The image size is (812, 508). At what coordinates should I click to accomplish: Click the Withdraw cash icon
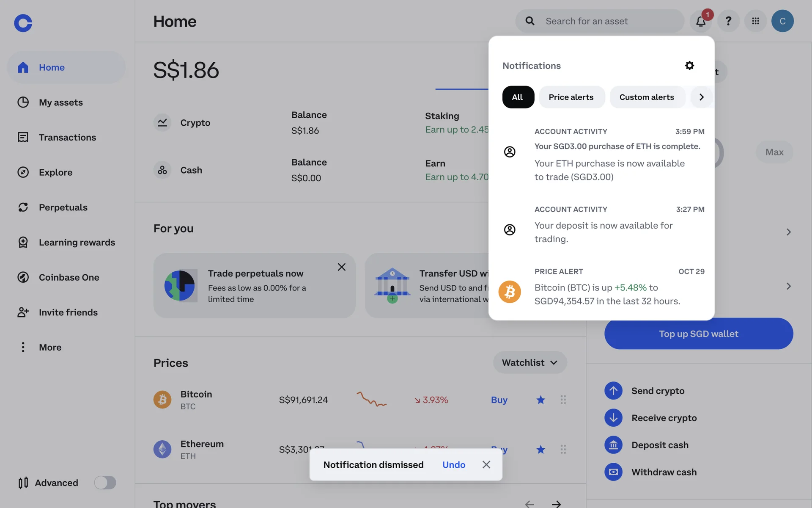click(x=613, y=472)
